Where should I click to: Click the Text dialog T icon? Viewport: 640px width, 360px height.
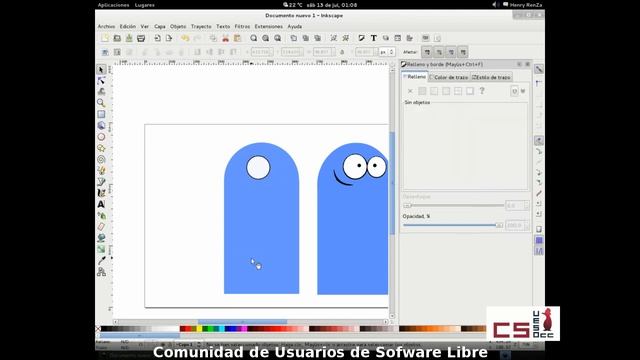coord(373,38)
